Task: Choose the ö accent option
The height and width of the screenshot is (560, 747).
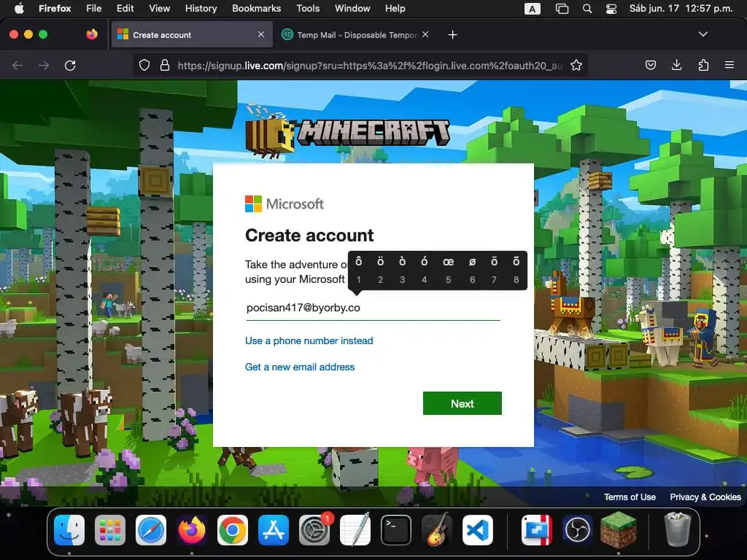Action: point(380,270)
